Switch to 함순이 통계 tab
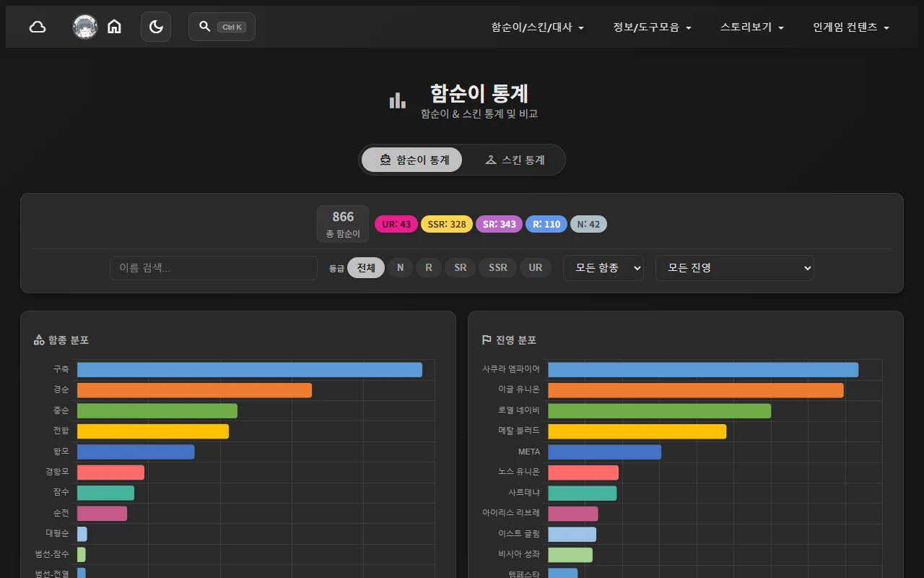This screenshot has height=578, width=924. point(411,160)
